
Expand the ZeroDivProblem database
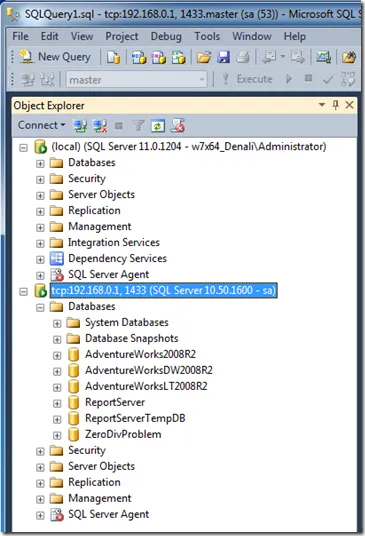point(57,436)
